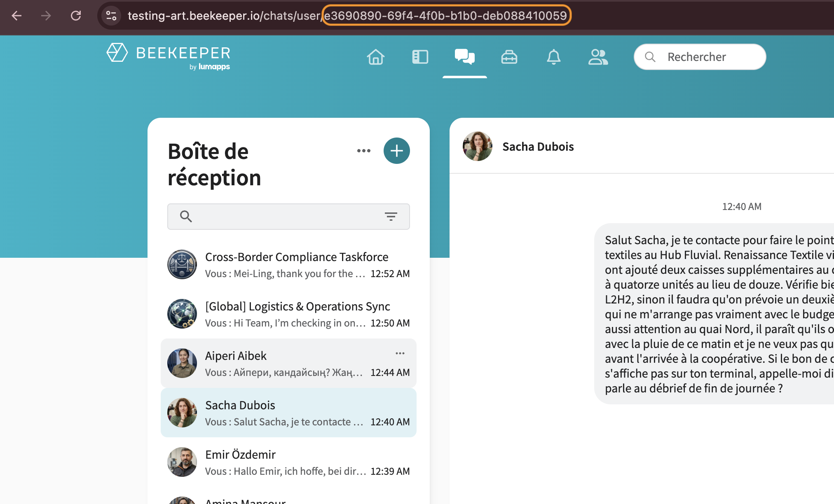Open notifications bell icon
The width and height of the screenshot is (834, 504).
tap(554, 57)
